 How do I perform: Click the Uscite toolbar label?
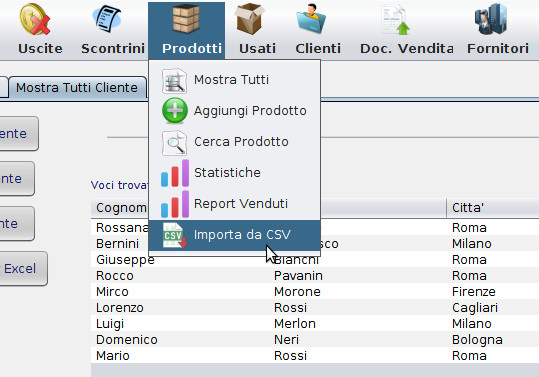40,48
